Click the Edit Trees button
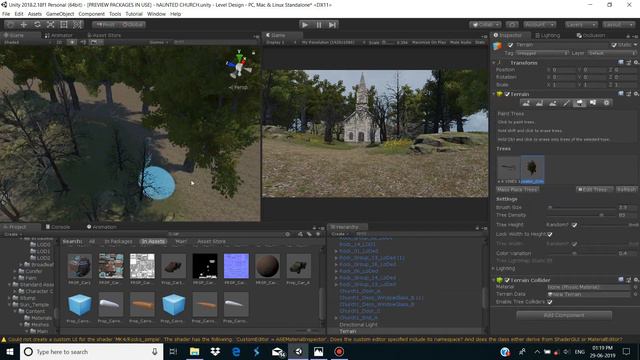This screenshot has height=360, width=640. [x=594, y=189]
